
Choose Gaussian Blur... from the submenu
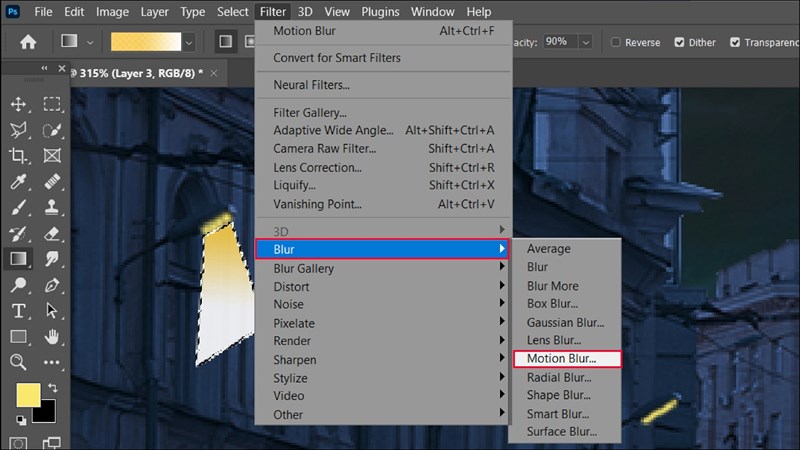coord(565,322)
